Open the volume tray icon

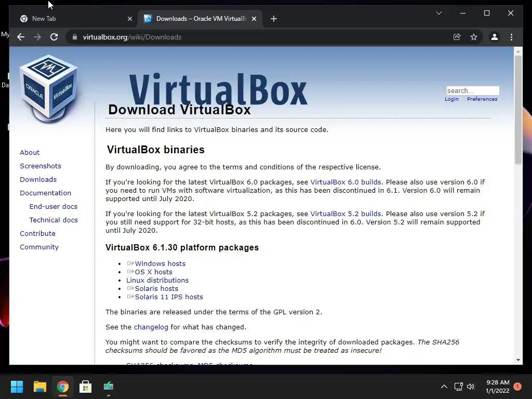point(471,387)
